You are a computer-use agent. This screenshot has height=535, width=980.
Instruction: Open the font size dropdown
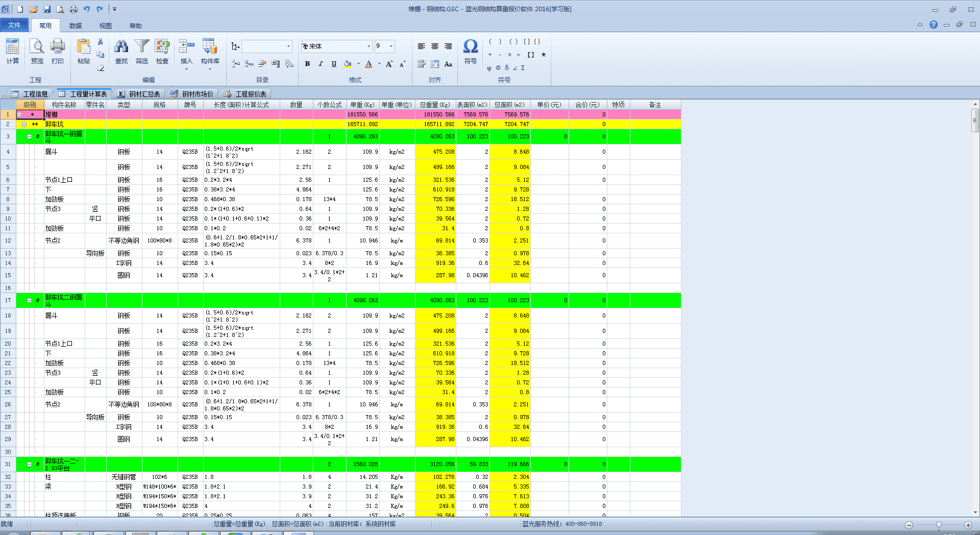391,46
